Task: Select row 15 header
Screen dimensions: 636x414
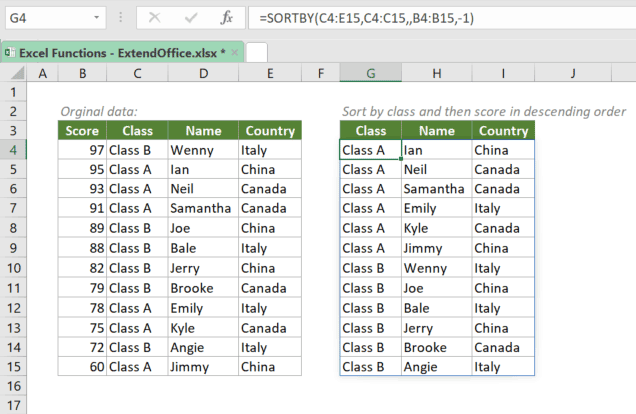Action: coord(14,366)
